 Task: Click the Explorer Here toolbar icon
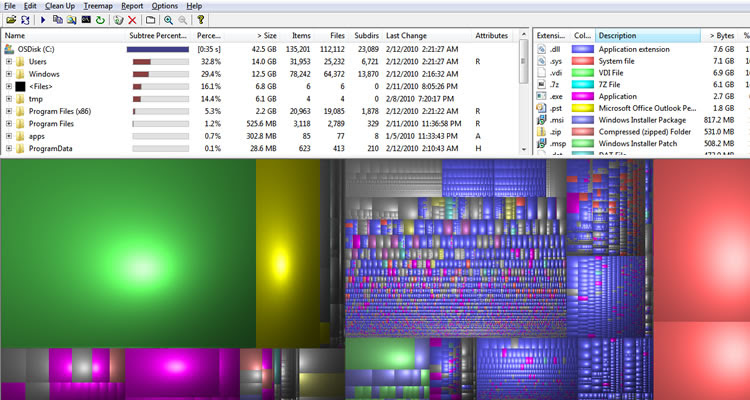point(72,20)
